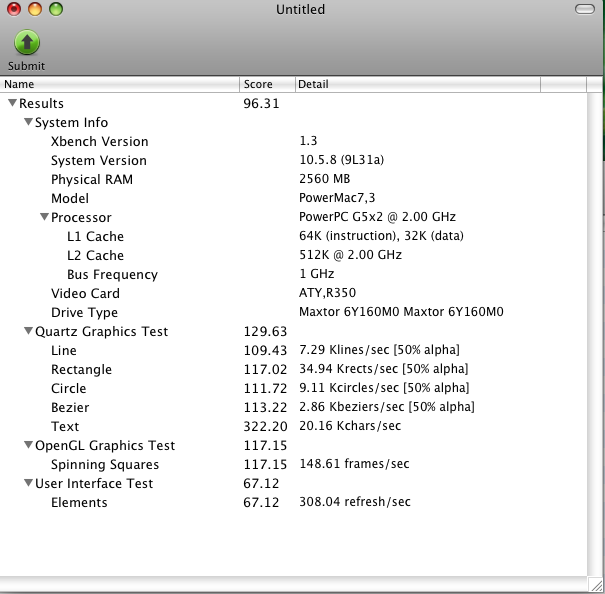
Task: Click the Text score 322.20
Action: point(265,426)
